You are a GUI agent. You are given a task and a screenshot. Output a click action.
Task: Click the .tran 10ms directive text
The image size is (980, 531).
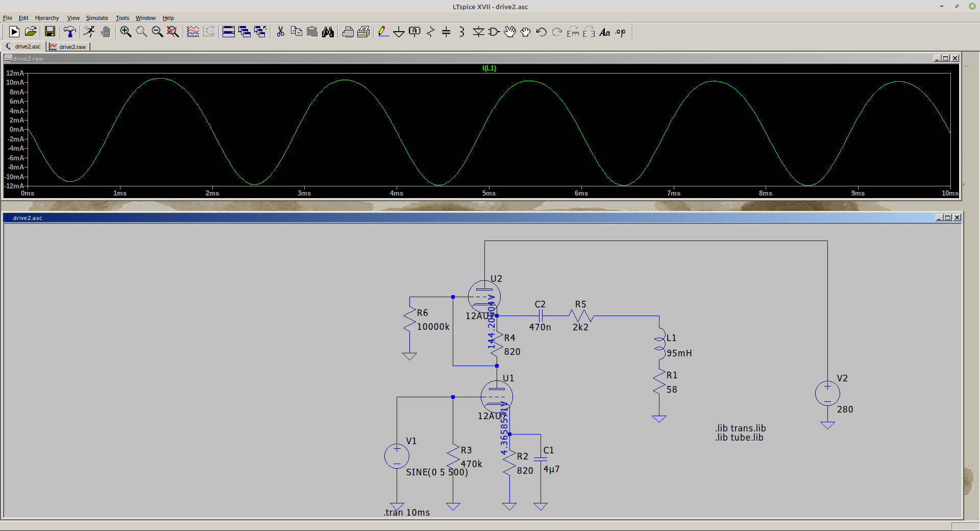pos(407,513)
